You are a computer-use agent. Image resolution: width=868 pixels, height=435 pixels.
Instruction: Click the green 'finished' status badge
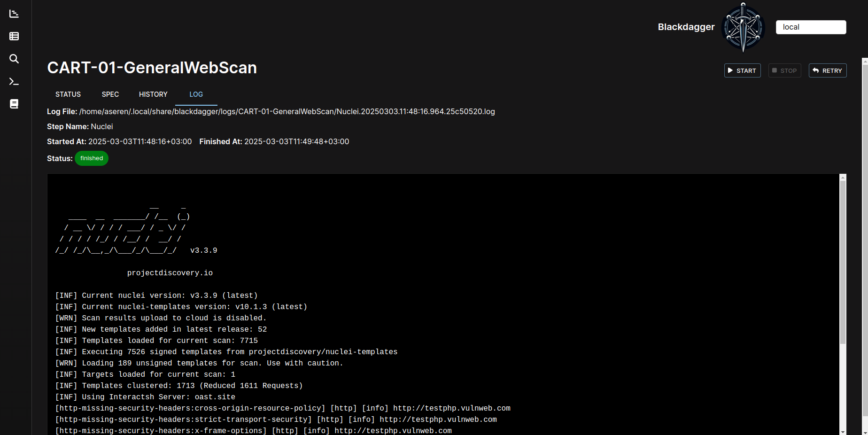92,158
